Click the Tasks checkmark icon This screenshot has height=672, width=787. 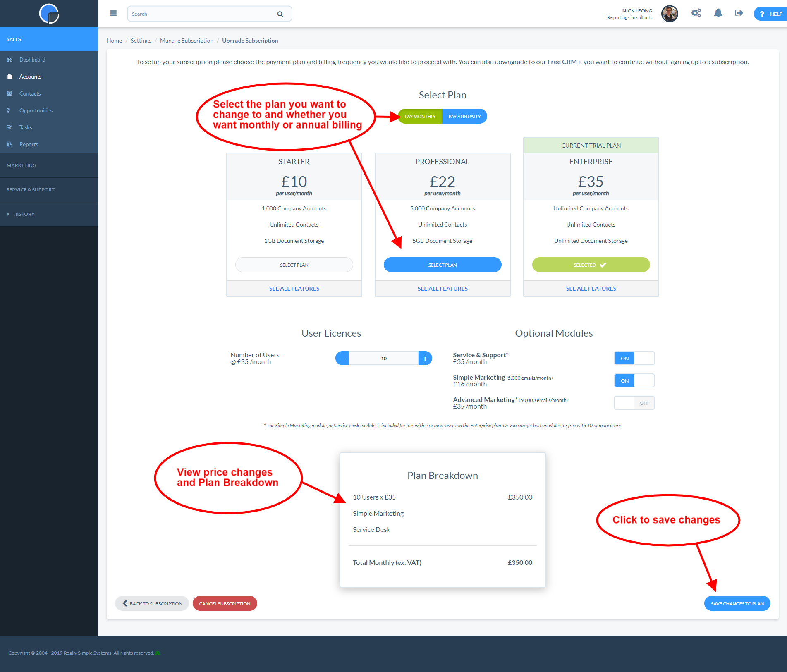9,128
